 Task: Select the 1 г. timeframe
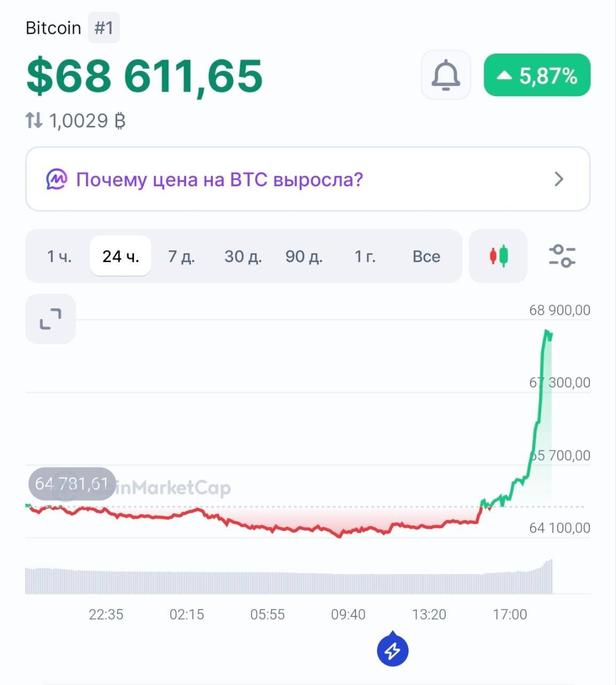[x=365, y=256]
